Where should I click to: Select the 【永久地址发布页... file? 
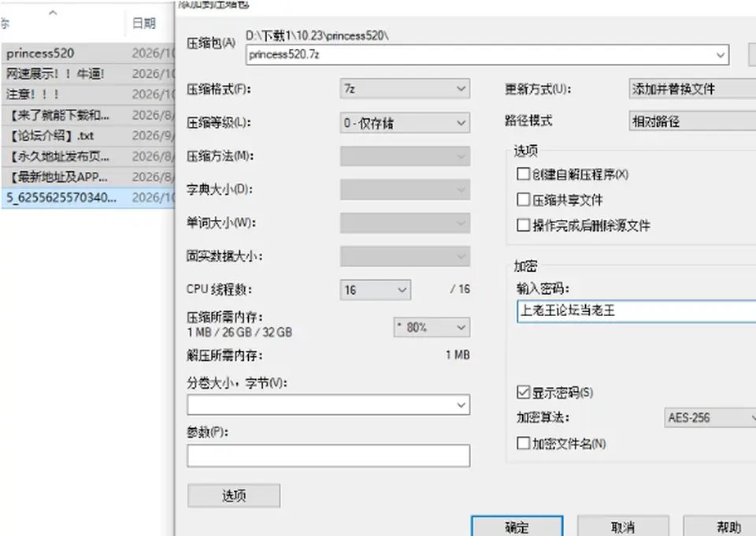click(x=87, y=157)
